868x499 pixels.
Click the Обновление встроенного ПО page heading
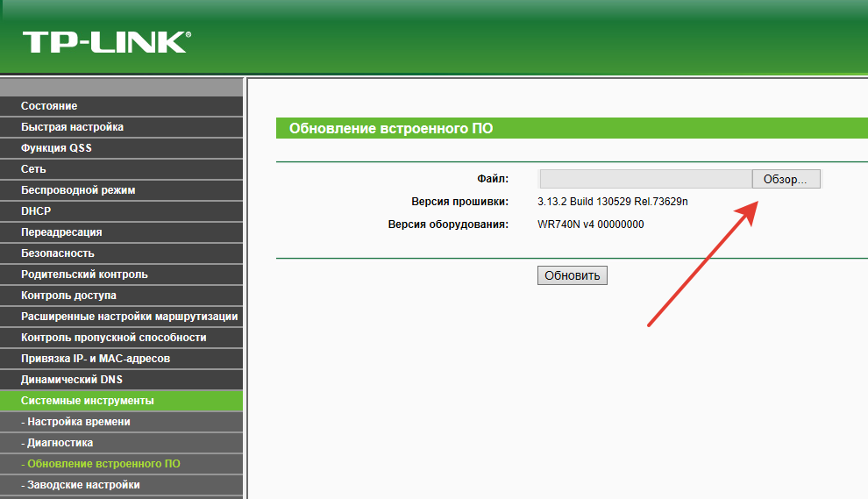[x=391, y=129]
